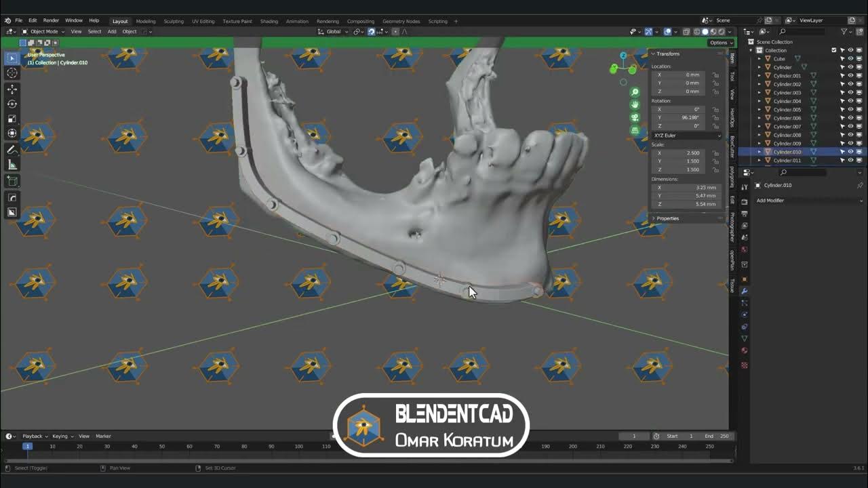This screenshot has width=868, height=488.
Task: Open the BoxCutter sidebar tab
Action: (732, 146)
